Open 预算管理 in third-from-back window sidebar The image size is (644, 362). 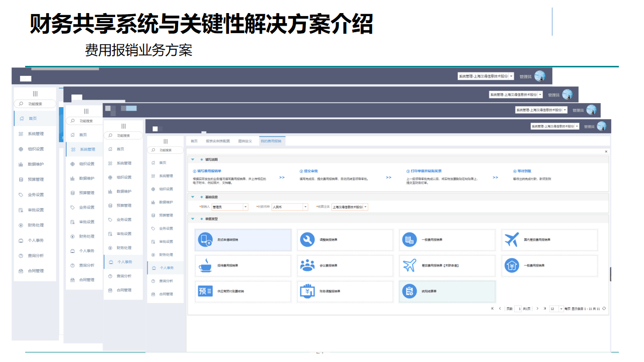click(123, 206)
